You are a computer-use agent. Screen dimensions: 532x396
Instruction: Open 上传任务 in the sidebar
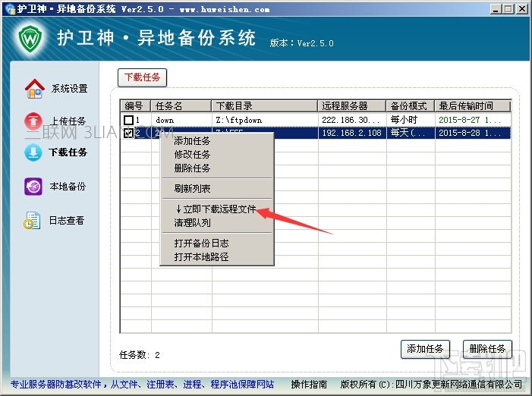[x=68, y=121]
